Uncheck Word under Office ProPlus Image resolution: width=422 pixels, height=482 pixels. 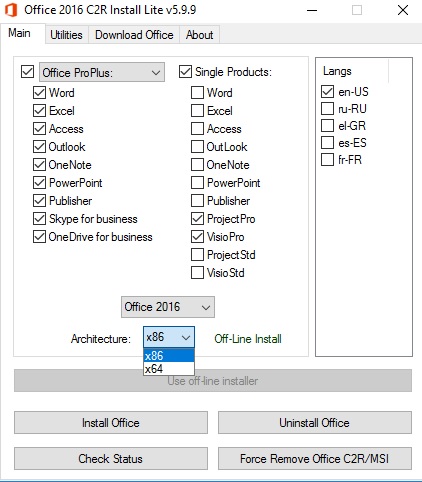point(39,93)
